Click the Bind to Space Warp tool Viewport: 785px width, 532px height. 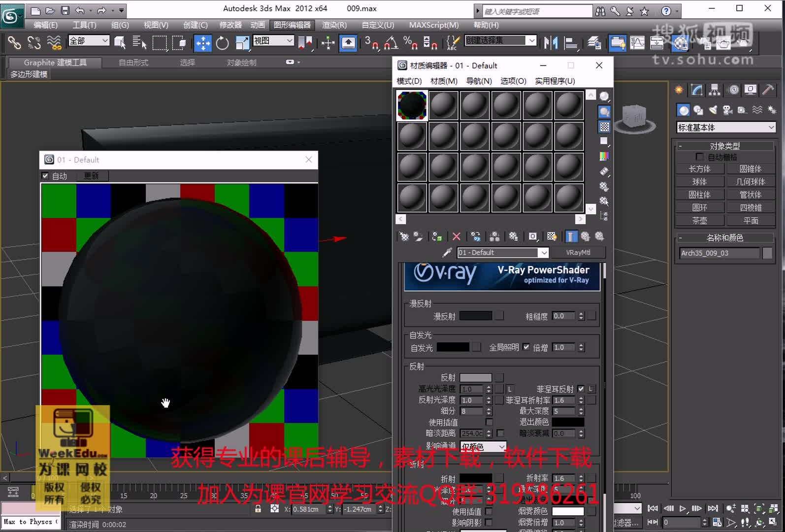click(54, 43)
